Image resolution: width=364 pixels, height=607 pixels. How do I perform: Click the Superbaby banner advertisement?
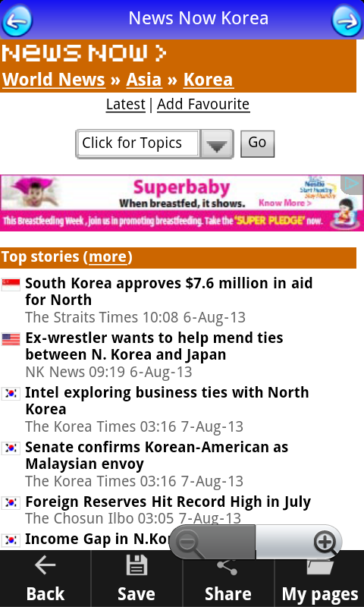click(x=182, y=203)
